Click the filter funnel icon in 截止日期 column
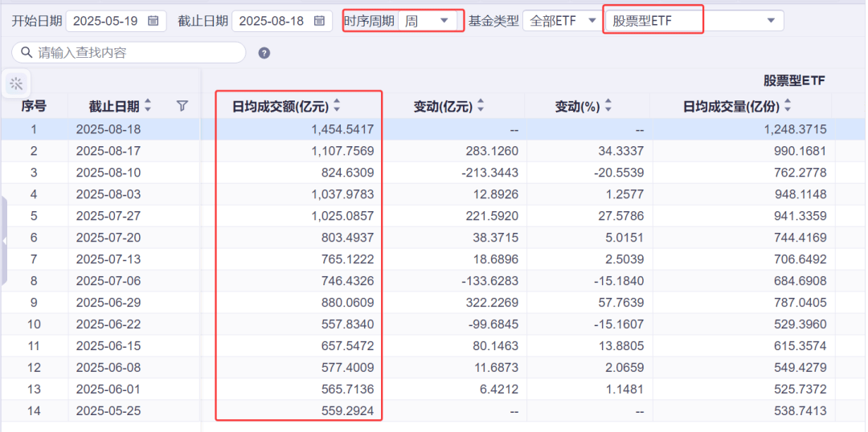 click(182, 106)
